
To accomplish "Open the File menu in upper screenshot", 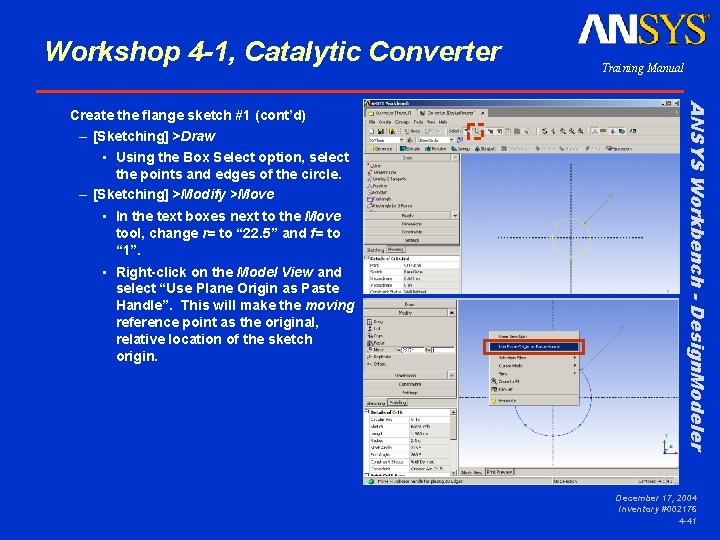I will (372, 122).
